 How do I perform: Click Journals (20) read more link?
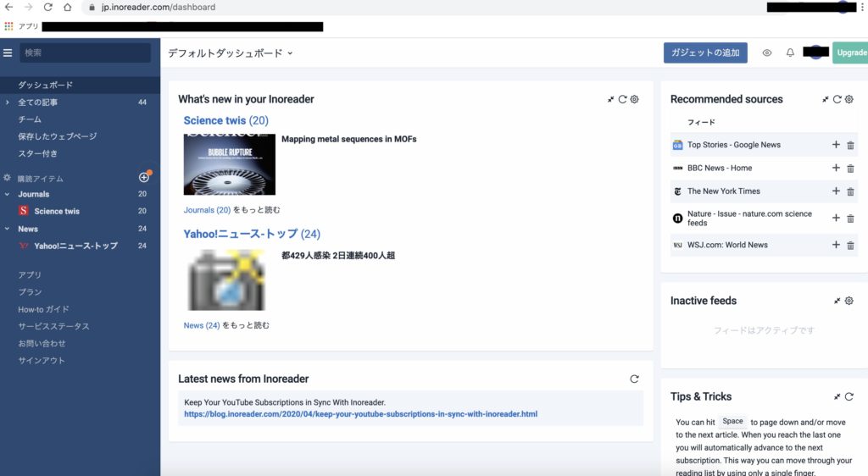click(207, 210)
